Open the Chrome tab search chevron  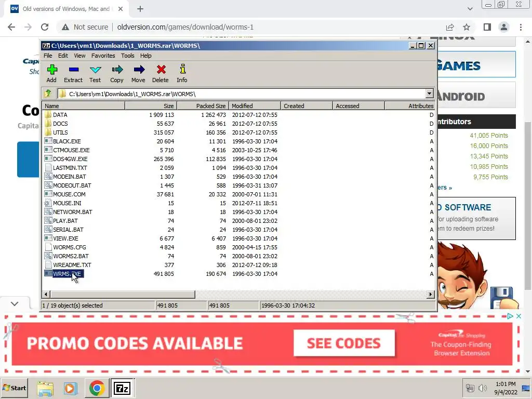pyautogui.click(x=470, y=9)
